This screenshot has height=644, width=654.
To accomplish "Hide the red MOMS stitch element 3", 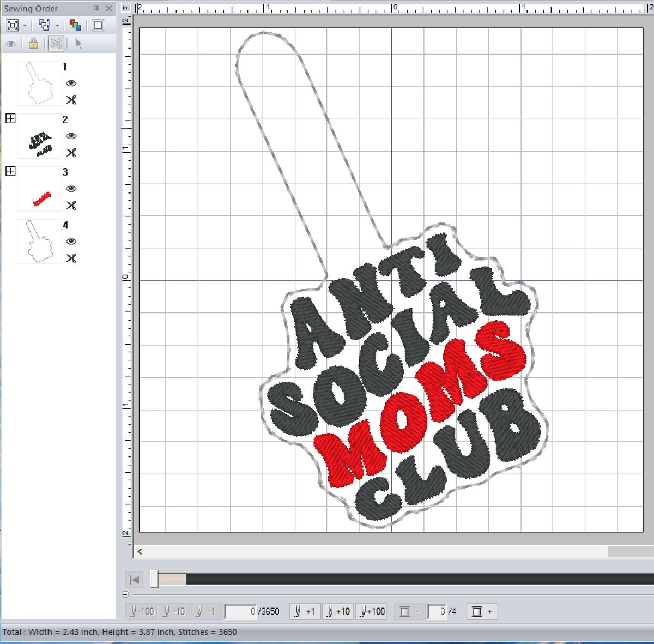I will tap(72, 189).
